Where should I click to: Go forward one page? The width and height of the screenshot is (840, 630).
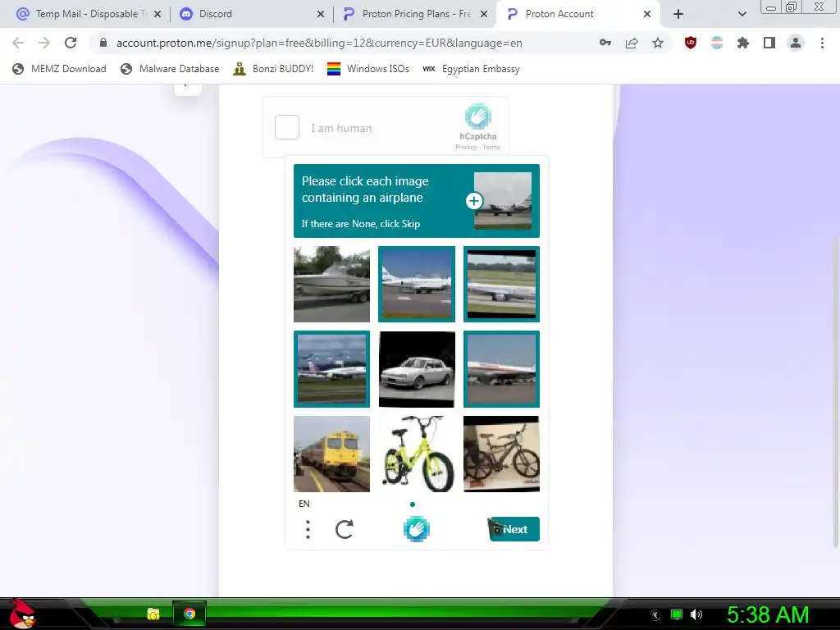point(44,43)
